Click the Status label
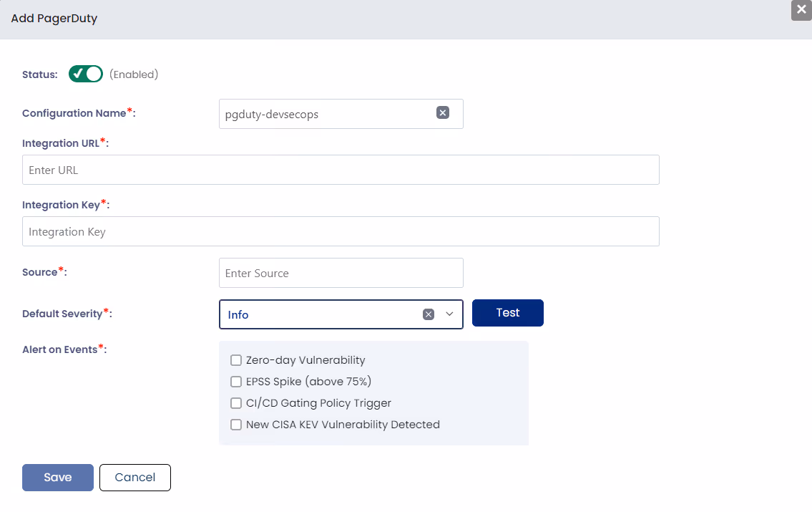Viewport: 812px width, 512px height. [x=40, y=74]
